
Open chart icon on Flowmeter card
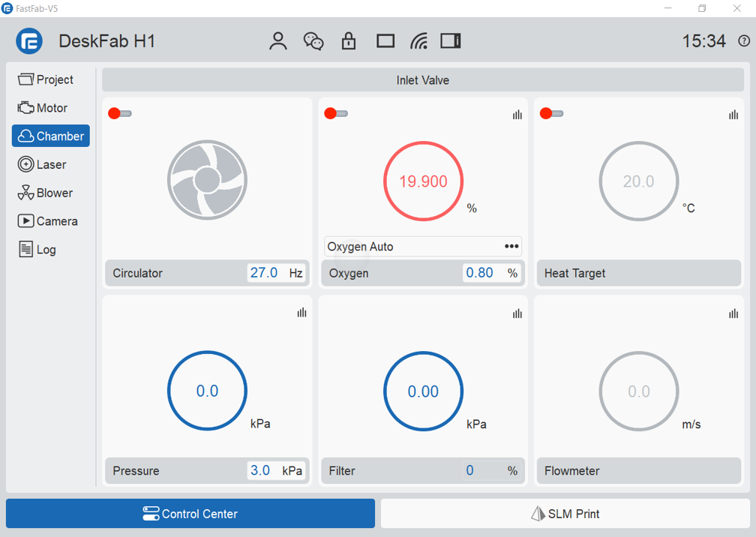pyautogui.click(x=733, y=313)
